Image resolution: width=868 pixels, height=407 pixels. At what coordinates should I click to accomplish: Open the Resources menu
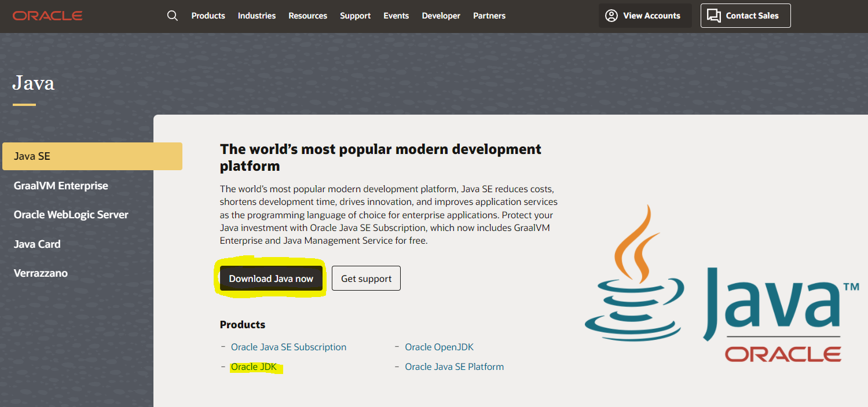click(307, 16)
